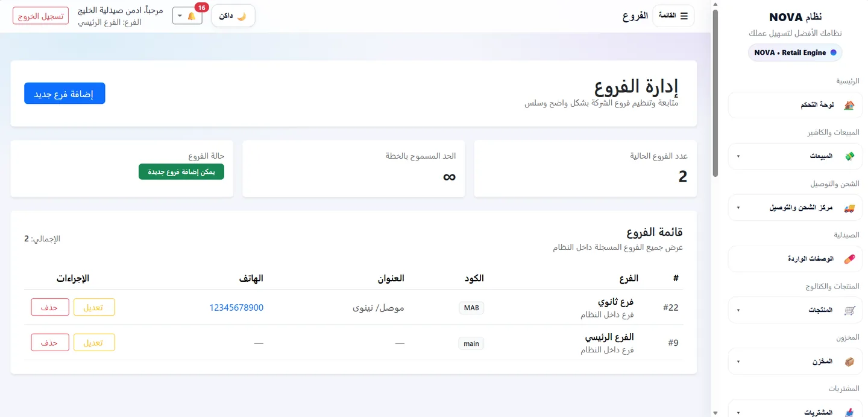This screenshot has width=868, height=417.
Task: Toggle dark mode with the داكن button
Action: (x=233, y=16)
